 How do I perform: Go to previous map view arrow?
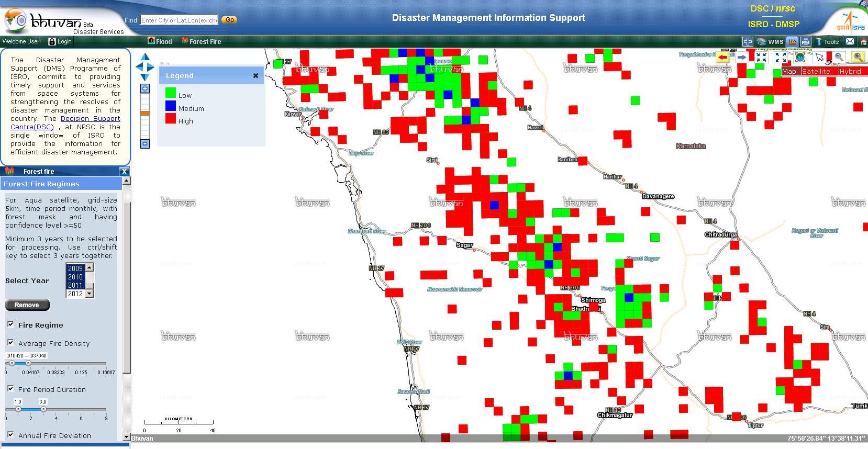click(x=723, y=57)
